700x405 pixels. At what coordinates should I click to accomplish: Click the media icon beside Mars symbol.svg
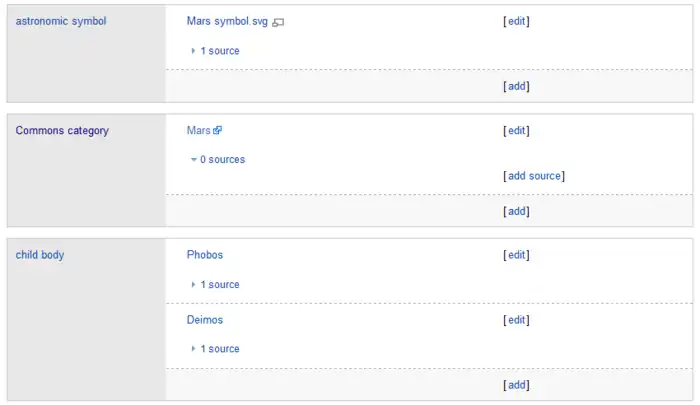[x=278, y=22]
